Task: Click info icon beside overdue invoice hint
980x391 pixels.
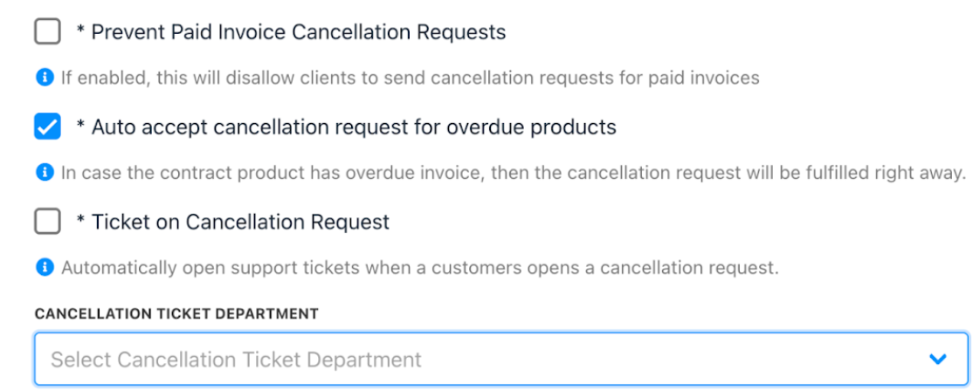Action: click(45, 173)
